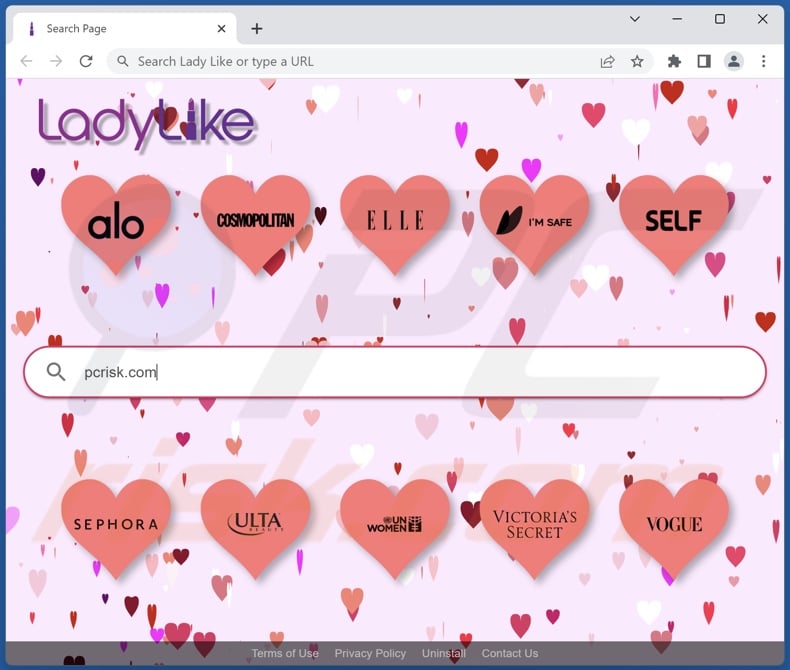Close the Search Page tab
The height and width of the screenshot is (670, 790).
pyautogui.click(x=221, y=29)
